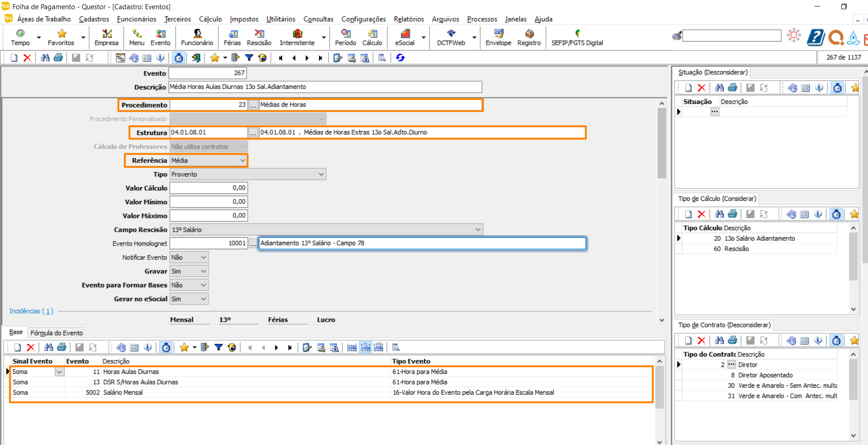Click the Rescisão toolbar icon
Image resolution: width=868 pixels, height=445 pixels.
[x=259, y=37]
